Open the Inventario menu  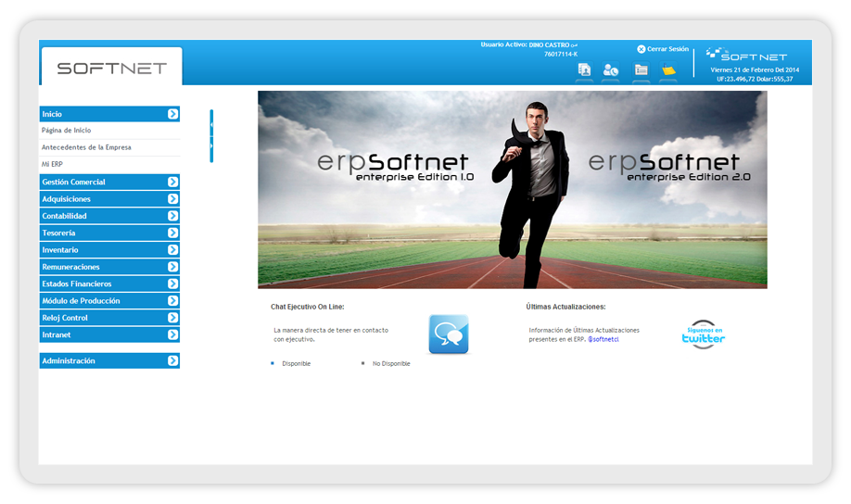click(x=109, y=249)
